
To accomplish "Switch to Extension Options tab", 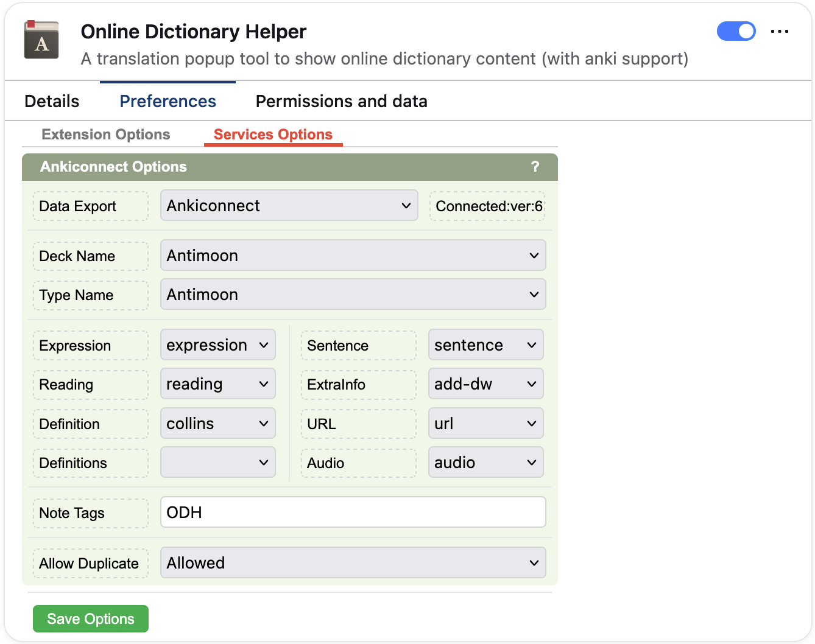I will (x=106, y=135).
